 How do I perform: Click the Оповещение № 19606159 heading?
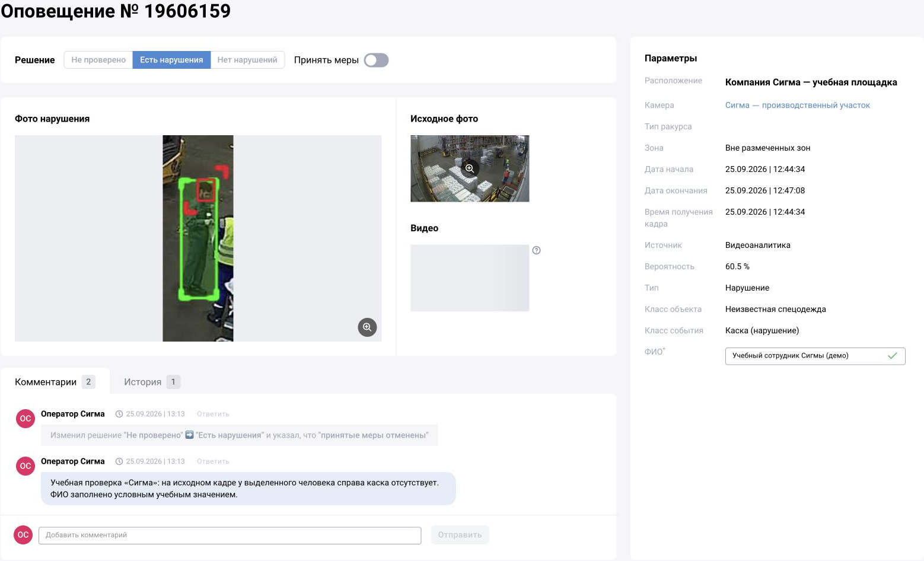pyautogui.click(x=116, y=11)
